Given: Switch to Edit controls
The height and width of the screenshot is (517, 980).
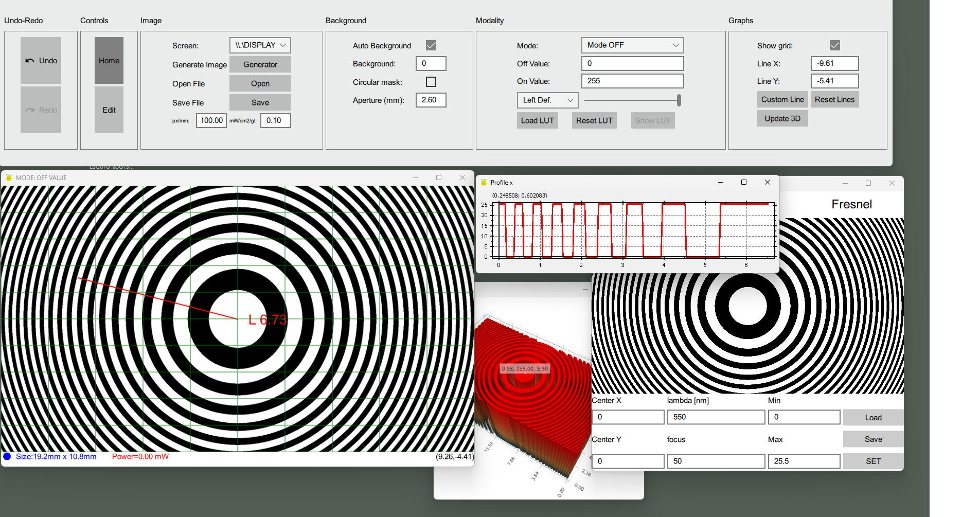Looking at the screenshot, I should [x=109, y=110].
